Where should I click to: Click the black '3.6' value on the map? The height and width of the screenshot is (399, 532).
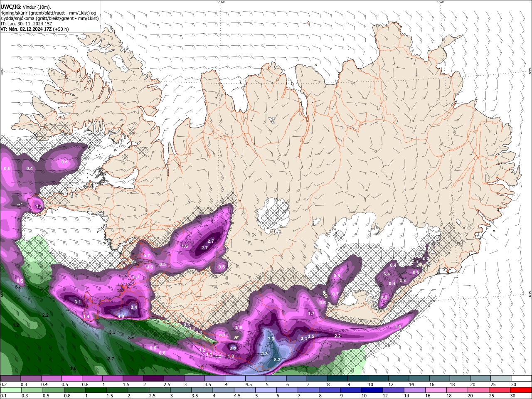(132, 337)
